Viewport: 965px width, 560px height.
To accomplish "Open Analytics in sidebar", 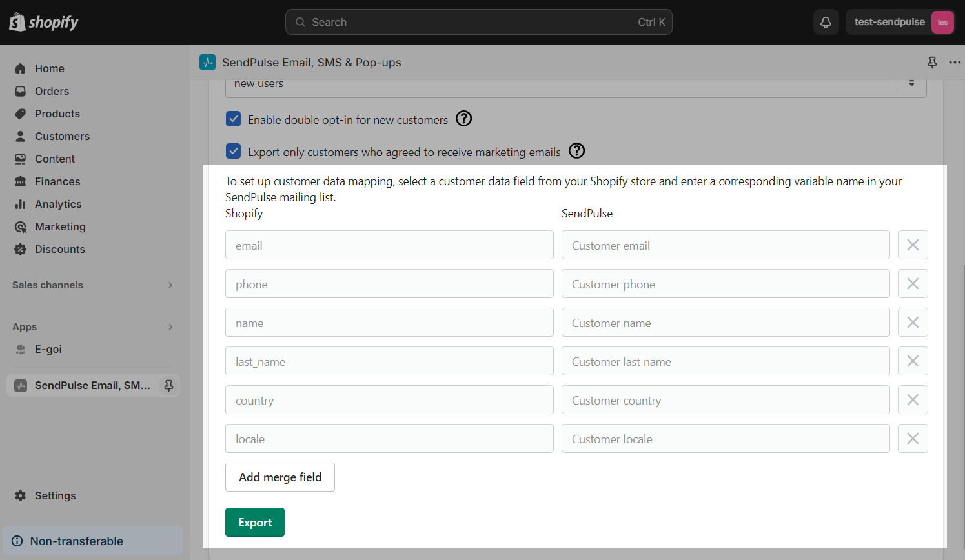I will tap(58, 204).
